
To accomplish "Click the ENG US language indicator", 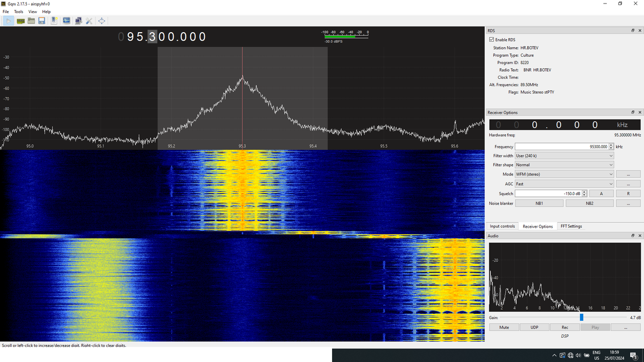I will (596, 355).
